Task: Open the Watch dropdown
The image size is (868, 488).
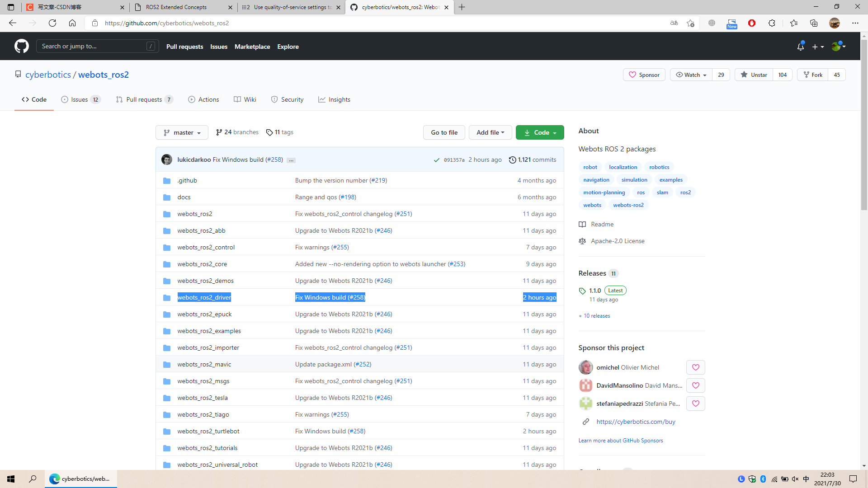Action: tap(691, 75)
